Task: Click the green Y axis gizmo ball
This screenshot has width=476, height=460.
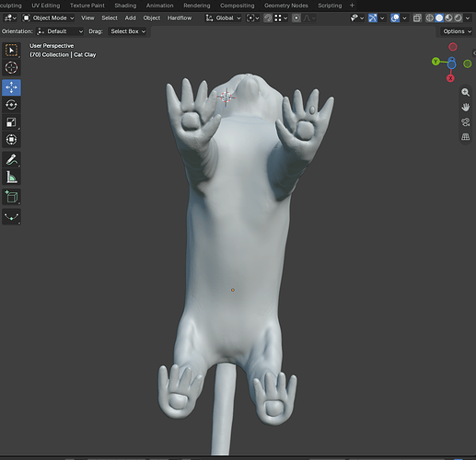Action: pyautogui.click(x=435, y=62)
